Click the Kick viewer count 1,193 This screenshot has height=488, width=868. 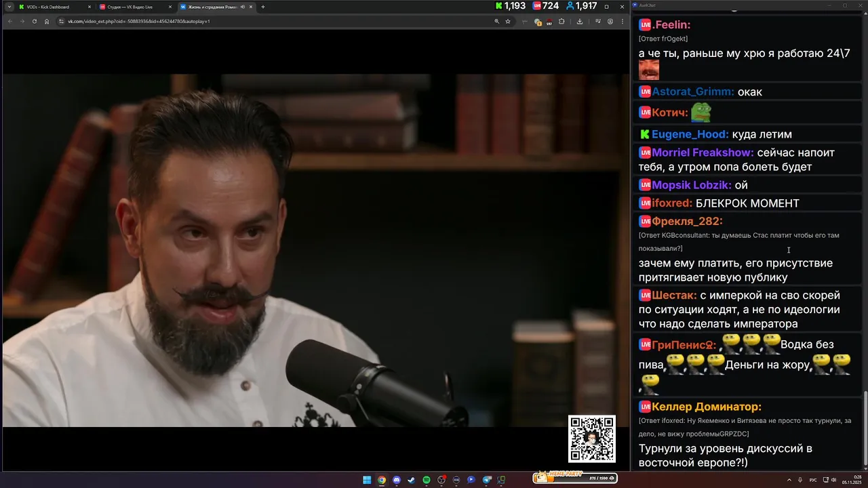[510, 6]
